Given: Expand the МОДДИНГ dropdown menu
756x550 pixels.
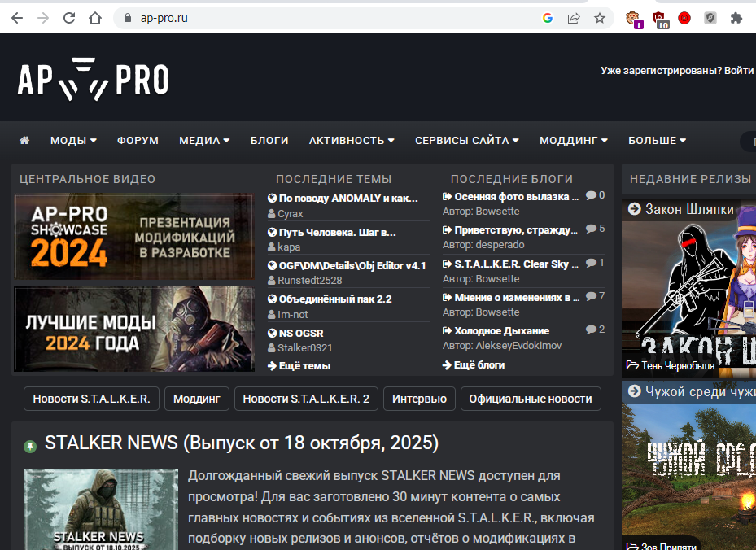Looking at the screenshot, I should (x=573, y=140).
